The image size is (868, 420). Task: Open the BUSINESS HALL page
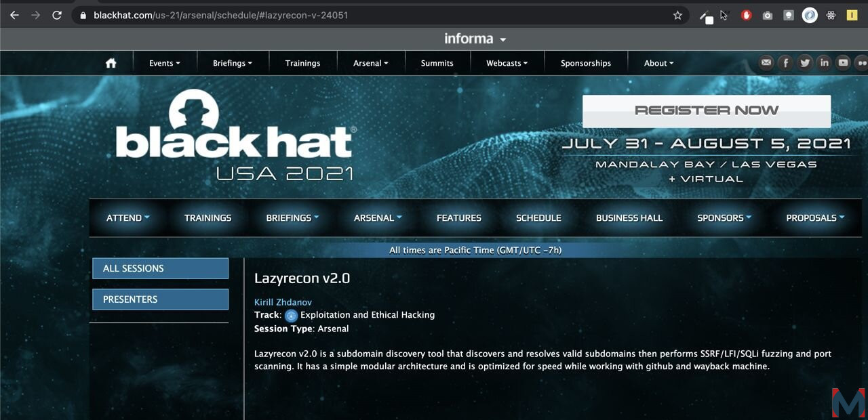(x=629, y=218)
